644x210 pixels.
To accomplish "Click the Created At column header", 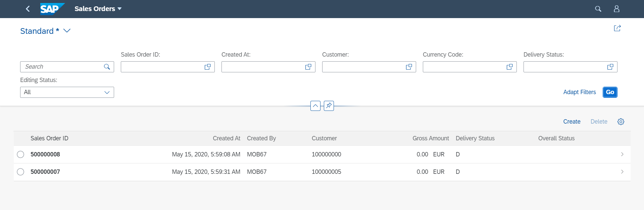I will pos(227,138).
